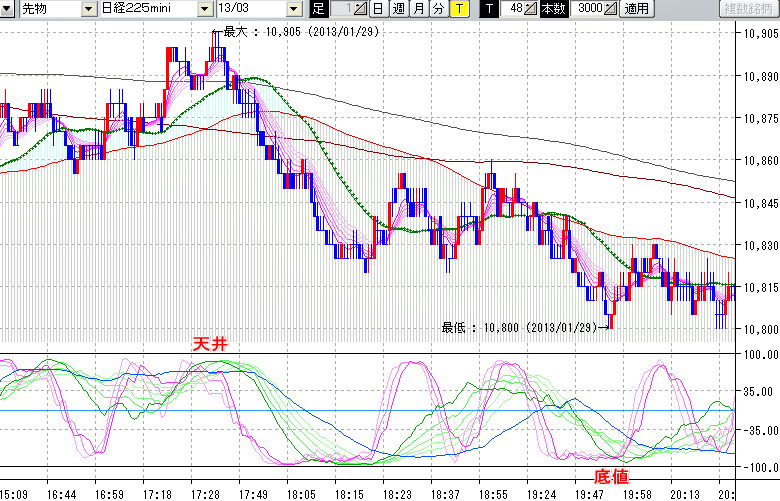Image resolution: width=780 pixels, height=501 pixels.
Task: Click the leftmost small toolbar dropdown arrow
Action: pos(7,9)
